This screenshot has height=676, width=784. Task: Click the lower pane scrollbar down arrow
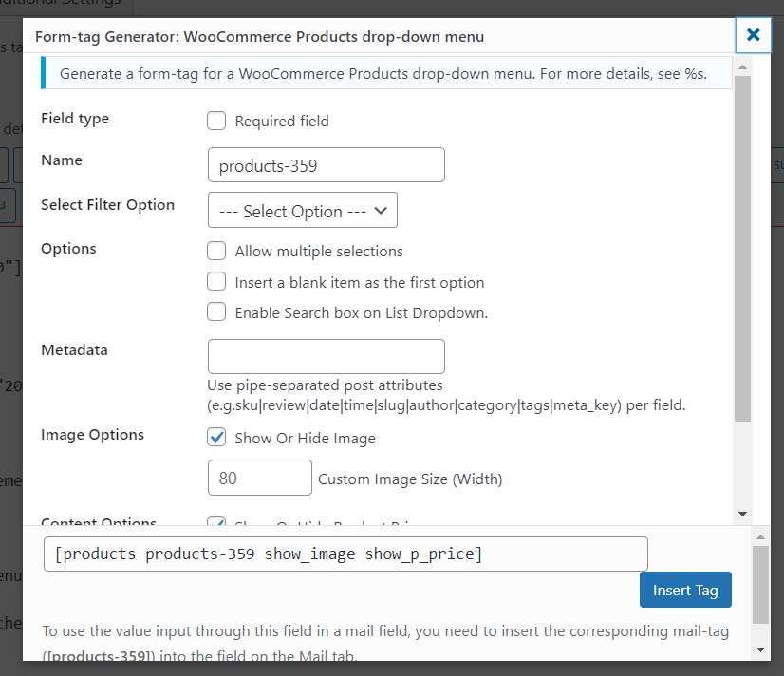click(760, 650)
